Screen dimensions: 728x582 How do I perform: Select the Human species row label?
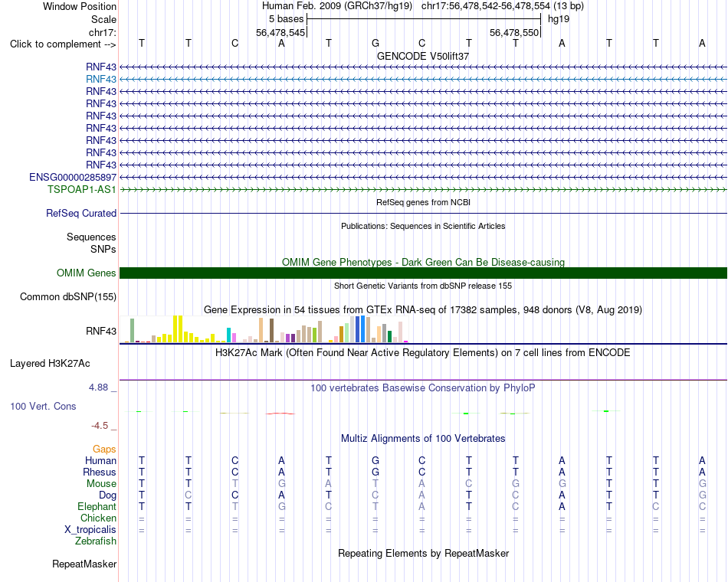point(100,460)
